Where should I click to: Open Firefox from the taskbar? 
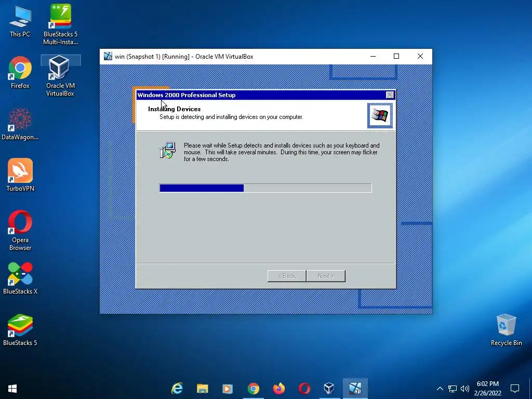point(279,389)
